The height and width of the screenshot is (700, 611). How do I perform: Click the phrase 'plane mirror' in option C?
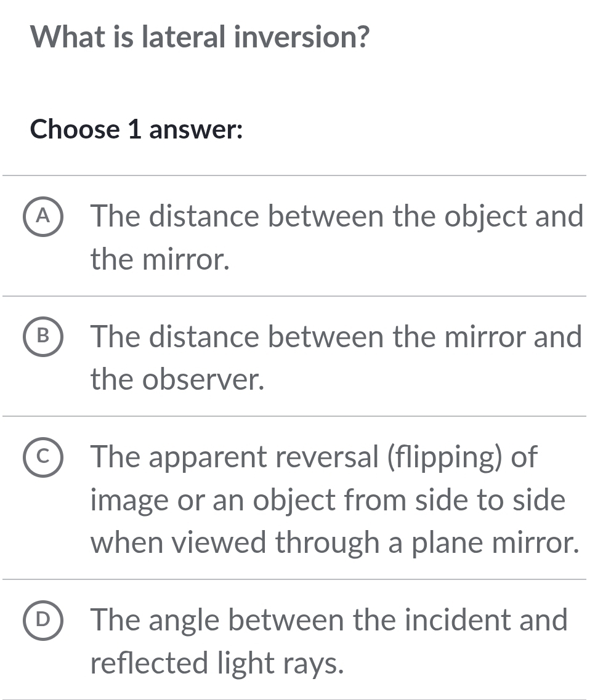(x=493, y=542)
